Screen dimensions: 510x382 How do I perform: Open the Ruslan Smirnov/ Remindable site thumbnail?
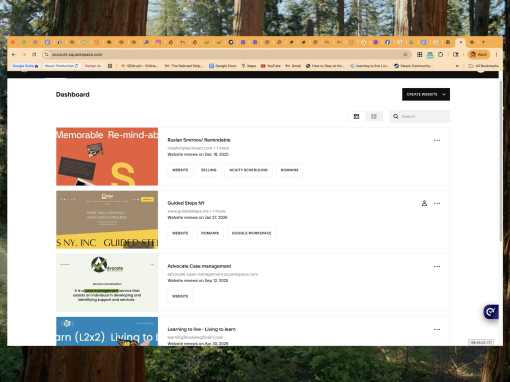coord(107,156)
